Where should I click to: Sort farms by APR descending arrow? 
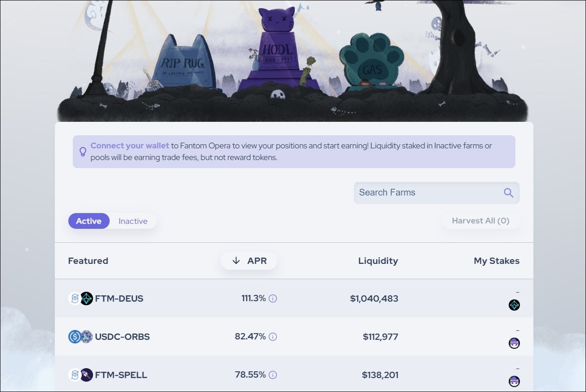[x=236, y=261]
